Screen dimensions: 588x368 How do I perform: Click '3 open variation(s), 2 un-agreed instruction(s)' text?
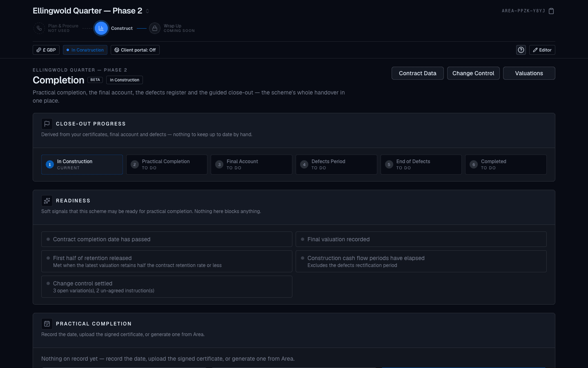104,291
